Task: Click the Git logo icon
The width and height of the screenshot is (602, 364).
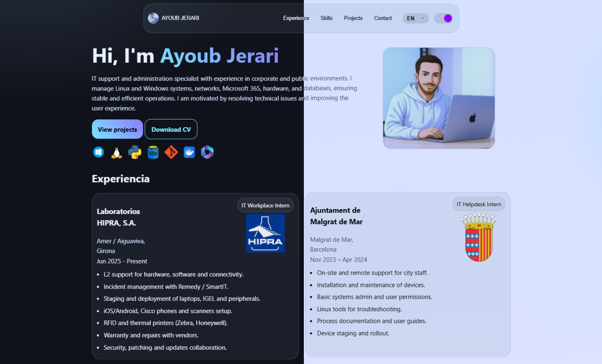Action: coord(171,152)
